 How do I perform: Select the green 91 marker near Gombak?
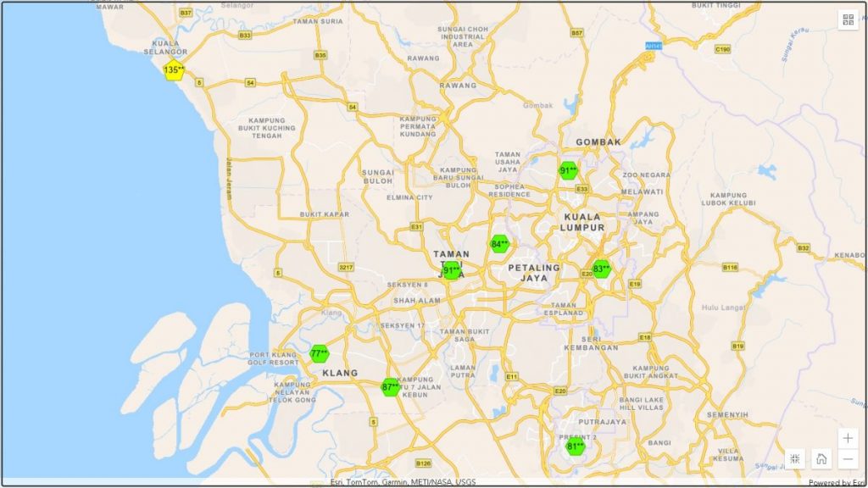coord(568,171)
